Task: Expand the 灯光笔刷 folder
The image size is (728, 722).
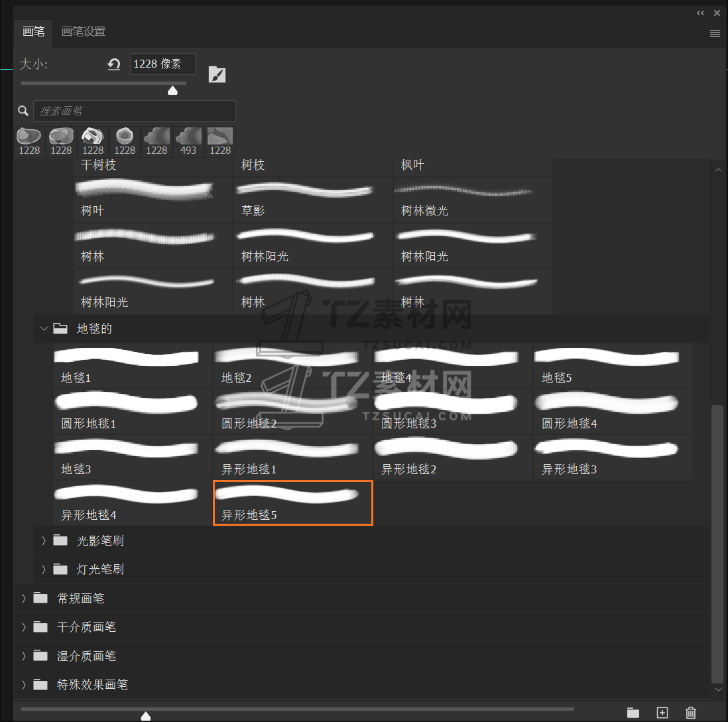Action: point(44,570)
